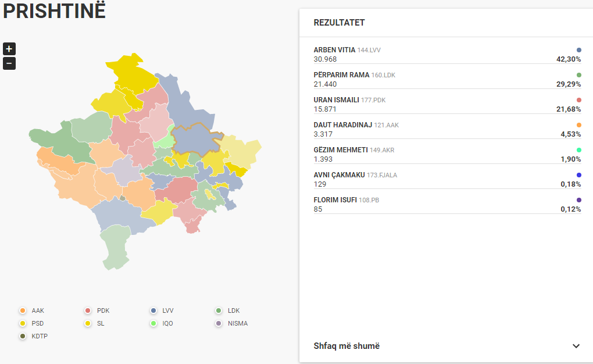
Task: Click the 160.LDK party code
Action: click(383, 75)
